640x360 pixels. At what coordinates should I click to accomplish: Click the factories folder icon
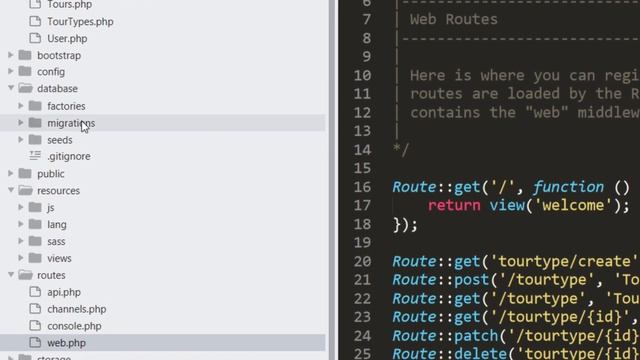pos(35,106)
